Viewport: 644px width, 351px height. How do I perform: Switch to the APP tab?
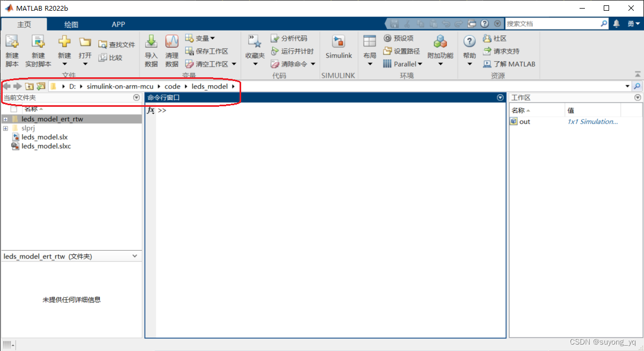[x=118, y=24]
